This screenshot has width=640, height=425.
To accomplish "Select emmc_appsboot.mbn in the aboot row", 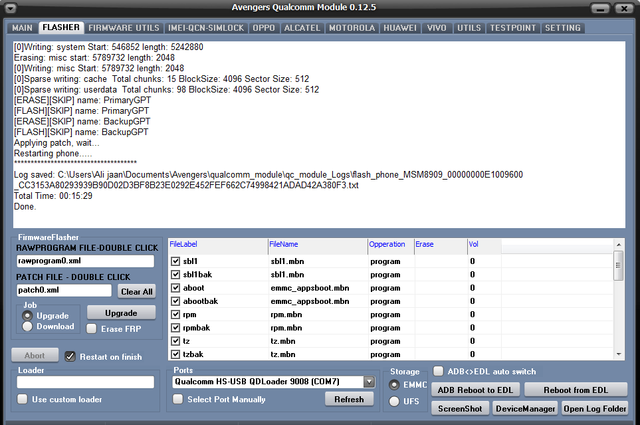I will coord(310,288).
